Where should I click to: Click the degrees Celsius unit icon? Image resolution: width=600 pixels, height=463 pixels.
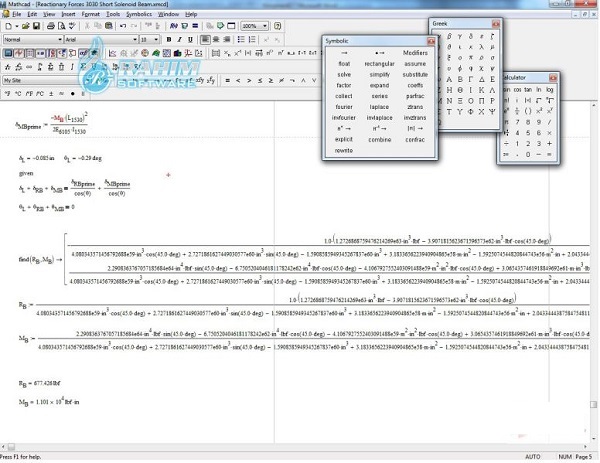point(18,94)
